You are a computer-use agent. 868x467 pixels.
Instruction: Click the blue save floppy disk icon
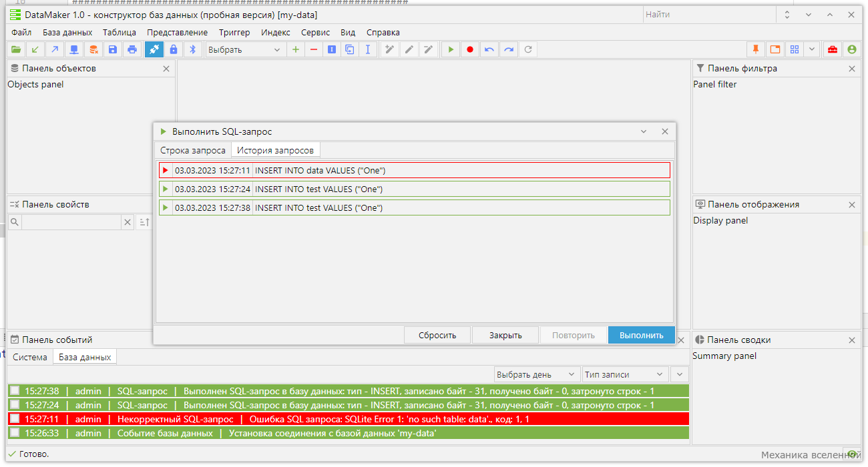point(113,49)
